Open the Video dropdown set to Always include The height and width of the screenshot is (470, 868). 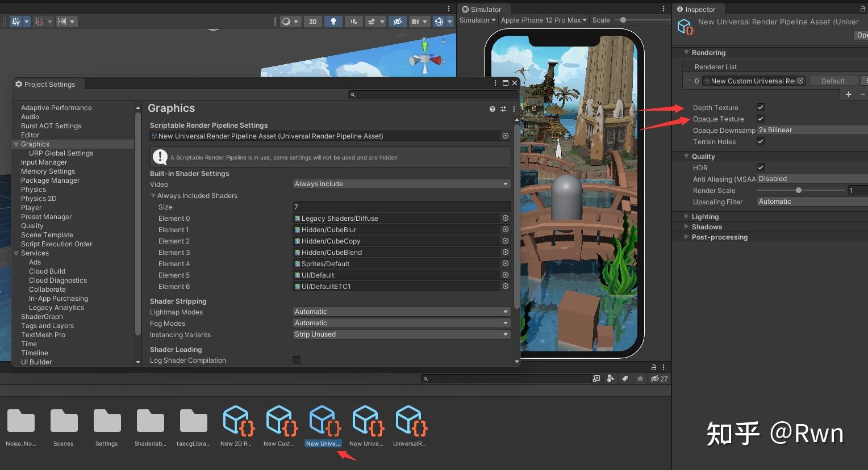tap(401, 184)
